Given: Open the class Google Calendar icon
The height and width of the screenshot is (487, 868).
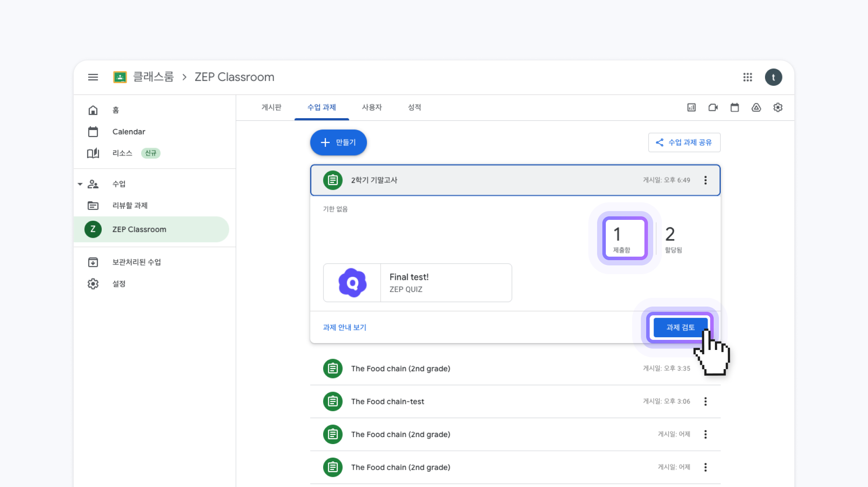Looking at the screenshot, I should pyautogui.click(x=735, y=107).
